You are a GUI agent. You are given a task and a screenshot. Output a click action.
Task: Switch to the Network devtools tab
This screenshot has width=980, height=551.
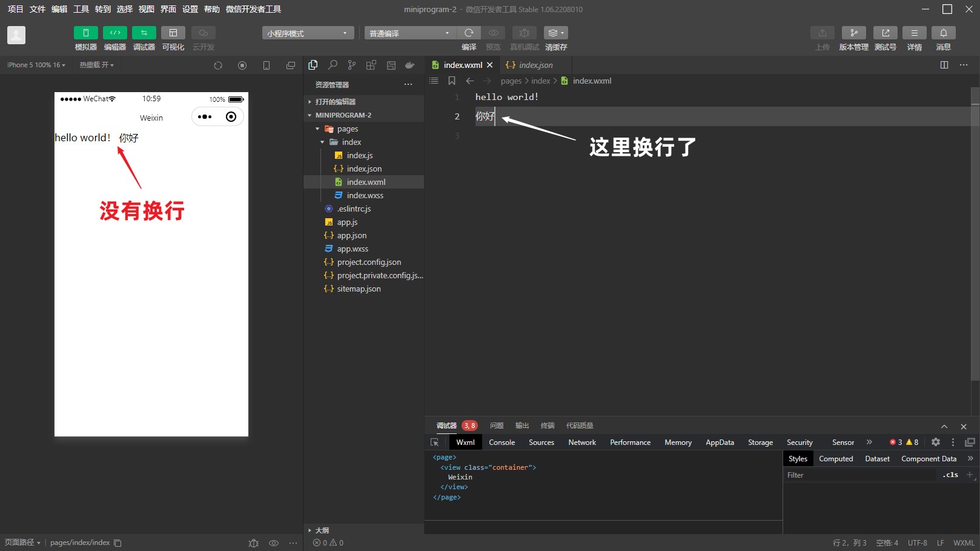click(582, 442)
